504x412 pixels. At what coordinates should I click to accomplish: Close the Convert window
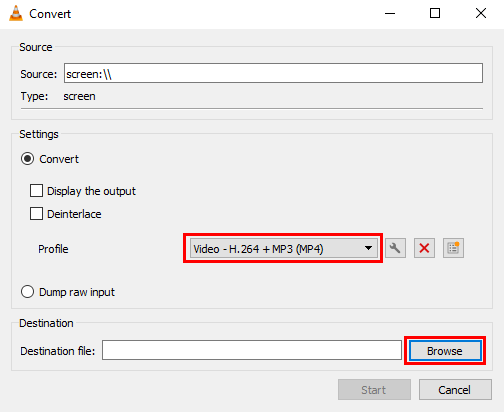[481, 13]
